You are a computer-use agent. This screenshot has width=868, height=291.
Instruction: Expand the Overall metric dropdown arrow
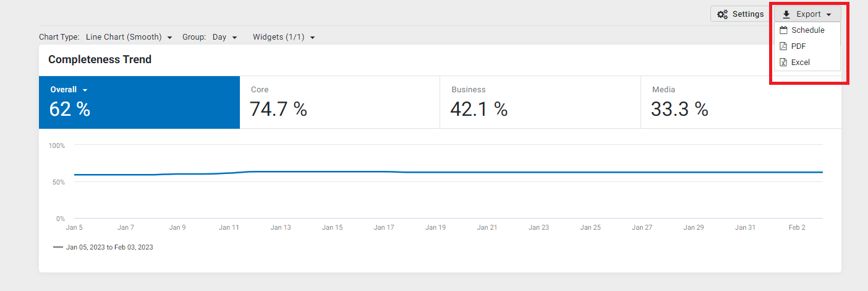[x=85, y=90]
